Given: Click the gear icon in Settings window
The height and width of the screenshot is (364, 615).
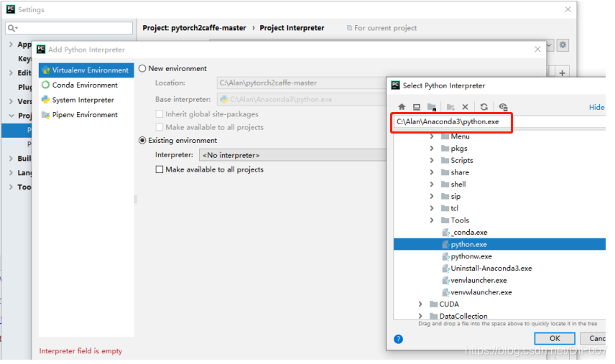Looking at the screenshot, I should tap(563, 45).
